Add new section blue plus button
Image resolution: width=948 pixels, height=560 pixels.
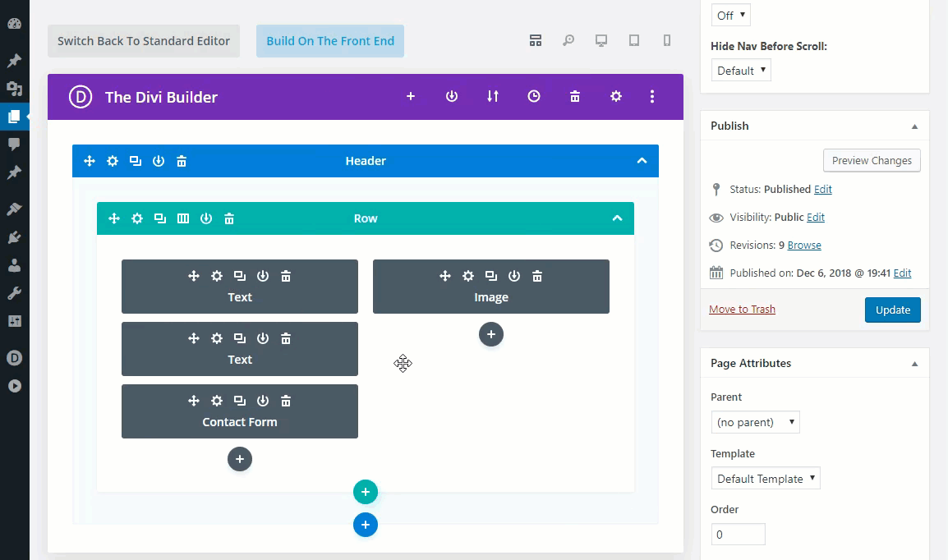tap(366, 525)
